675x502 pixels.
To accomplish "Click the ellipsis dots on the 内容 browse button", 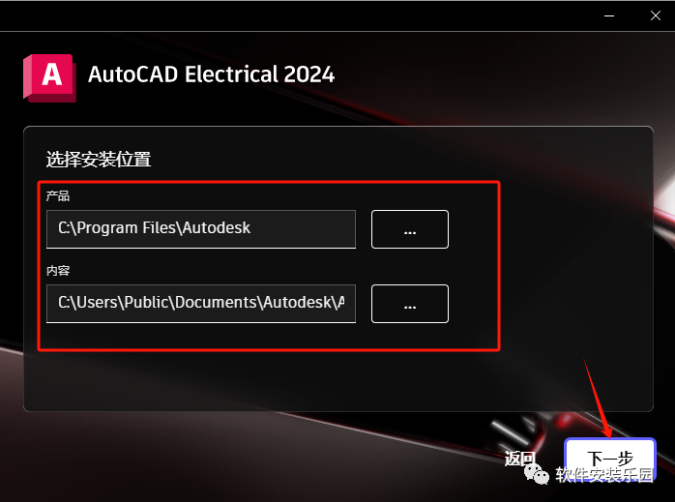I will tap(410, 307).
